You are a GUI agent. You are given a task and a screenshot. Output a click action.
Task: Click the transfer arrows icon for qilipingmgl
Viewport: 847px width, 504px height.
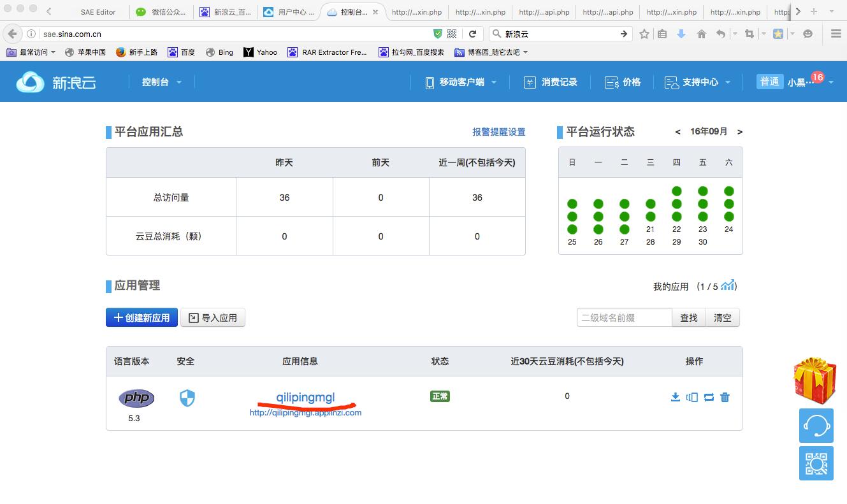coord(709,397)
